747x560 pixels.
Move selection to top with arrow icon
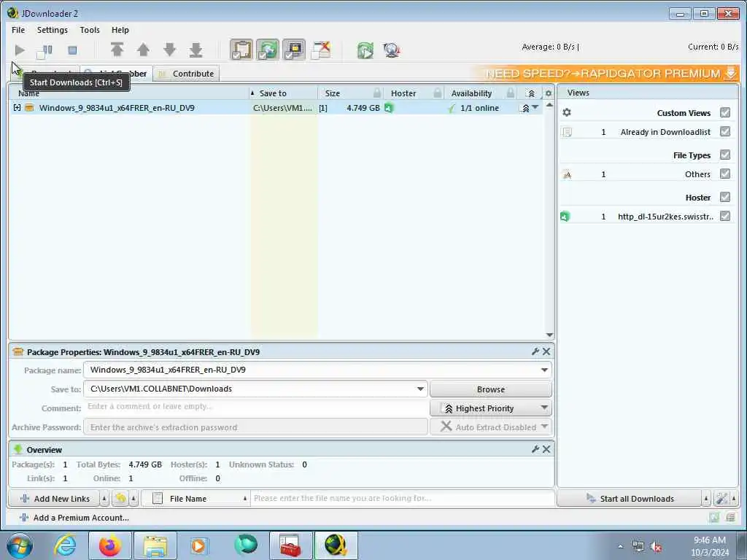coord(117,50)
